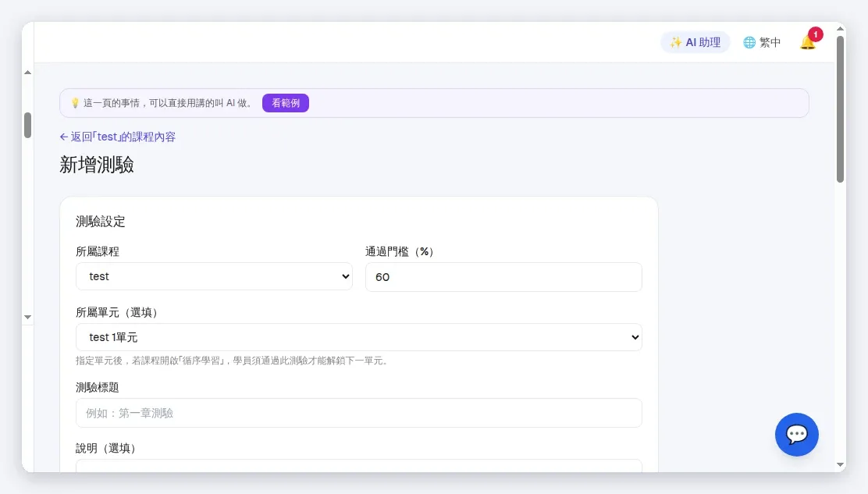
Task: Go back via 返回「test」的課程內容 link
Action: [x=117, y=137]
